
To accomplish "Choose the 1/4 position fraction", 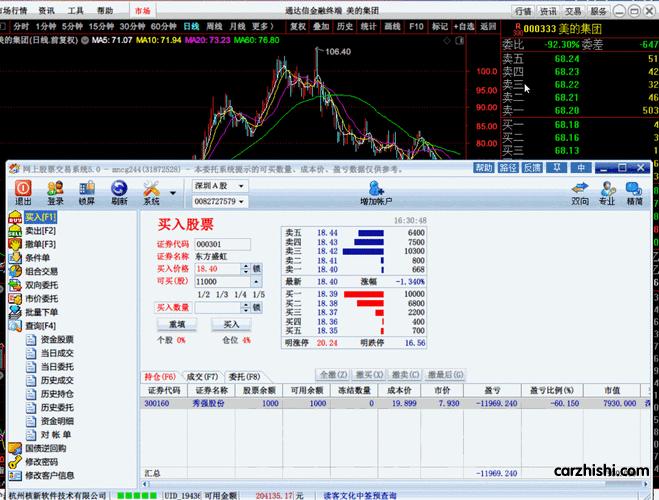I will click(x=240, y=295).
